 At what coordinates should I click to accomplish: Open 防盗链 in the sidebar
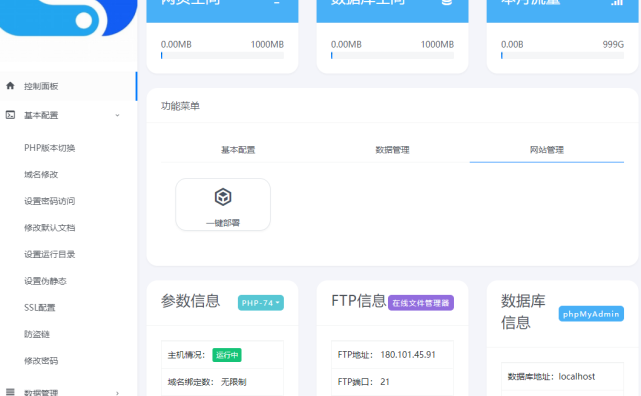37,334
